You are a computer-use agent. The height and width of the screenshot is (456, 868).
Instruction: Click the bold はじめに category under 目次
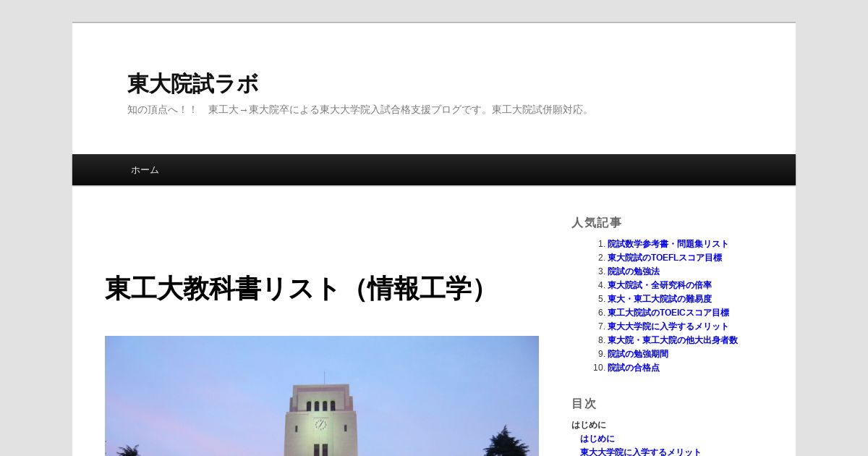(x=588, y=425)
